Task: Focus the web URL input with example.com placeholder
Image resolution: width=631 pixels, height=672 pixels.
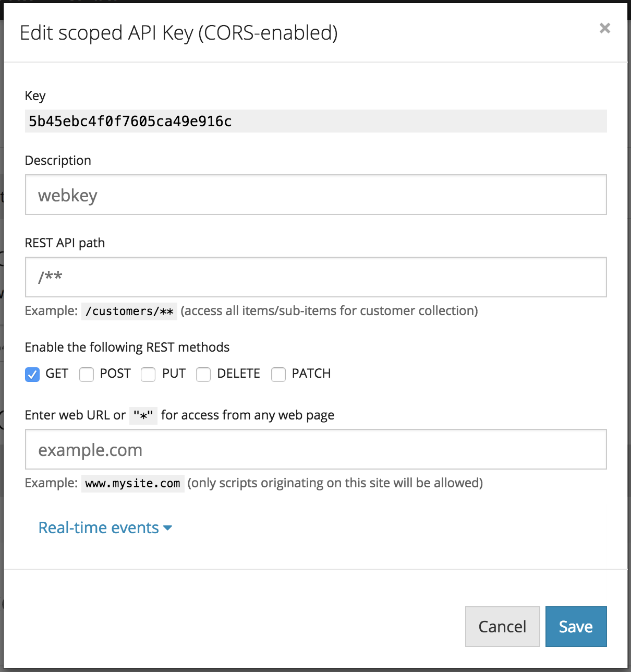Action: [315, 449]
